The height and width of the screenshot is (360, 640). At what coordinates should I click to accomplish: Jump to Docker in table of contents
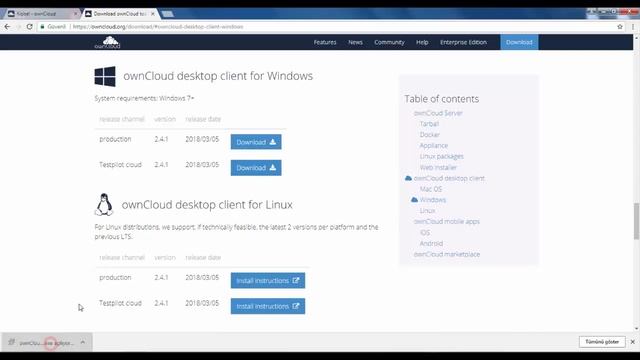[430, 135]
